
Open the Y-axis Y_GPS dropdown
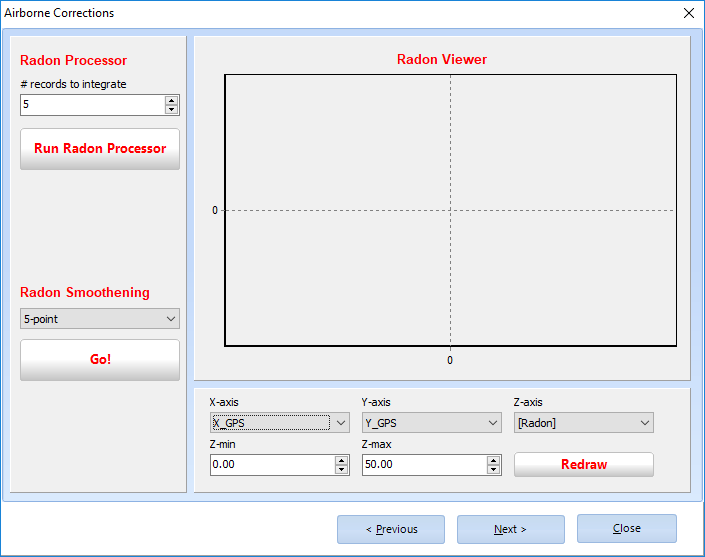click(x=432, y=423)
